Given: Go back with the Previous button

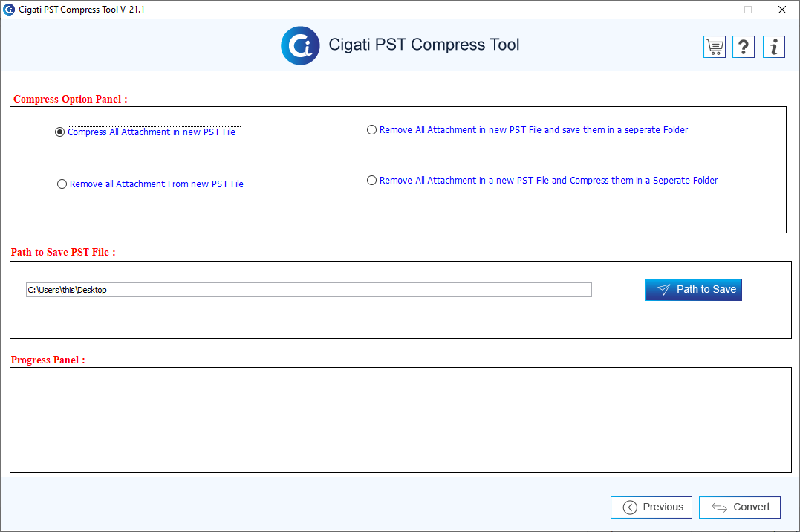Looking at the screenshot, I should pos(651,507).
